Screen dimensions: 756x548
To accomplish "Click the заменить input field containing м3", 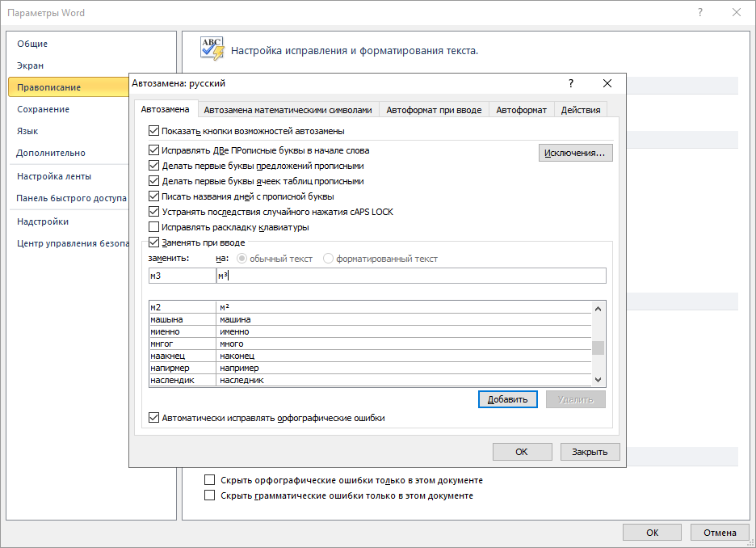I will (x=183, y=276).
